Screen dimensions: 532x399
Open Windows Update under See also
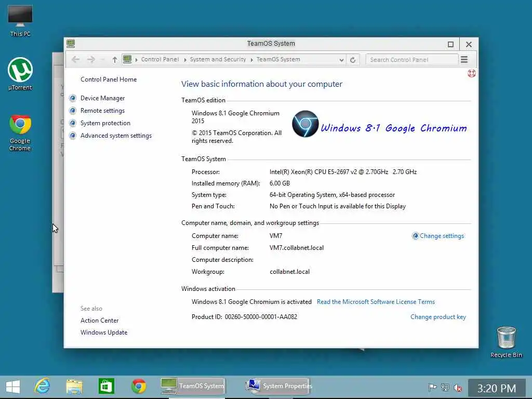pos(104,332)
